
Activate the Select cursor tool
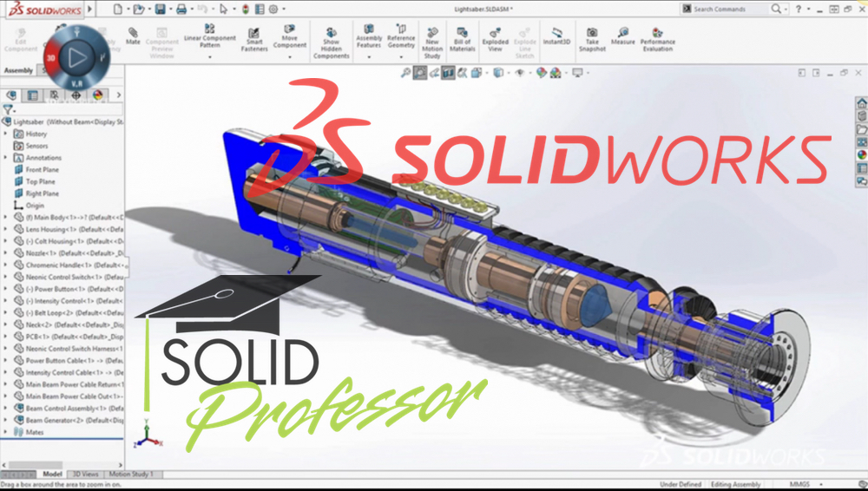[x=223, y=9]
